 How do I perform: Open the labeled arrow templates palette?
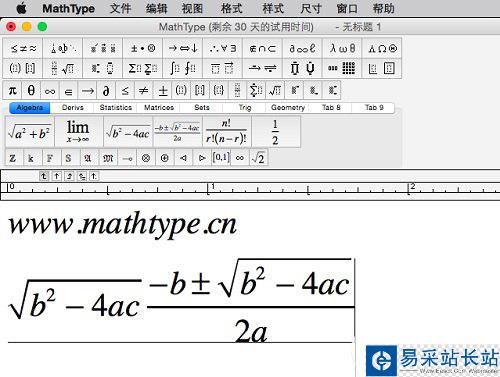263,68
